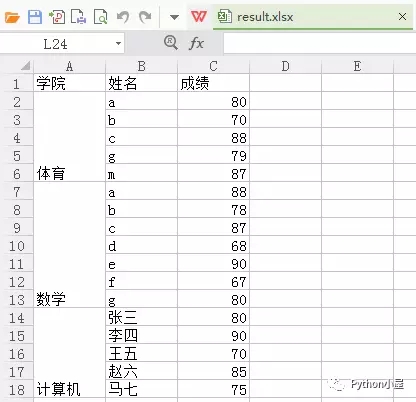This screenshot has width=416, height=402.
Task: Click the export to PDF icon
Action: pyautogui.click(x=57, y=17)
